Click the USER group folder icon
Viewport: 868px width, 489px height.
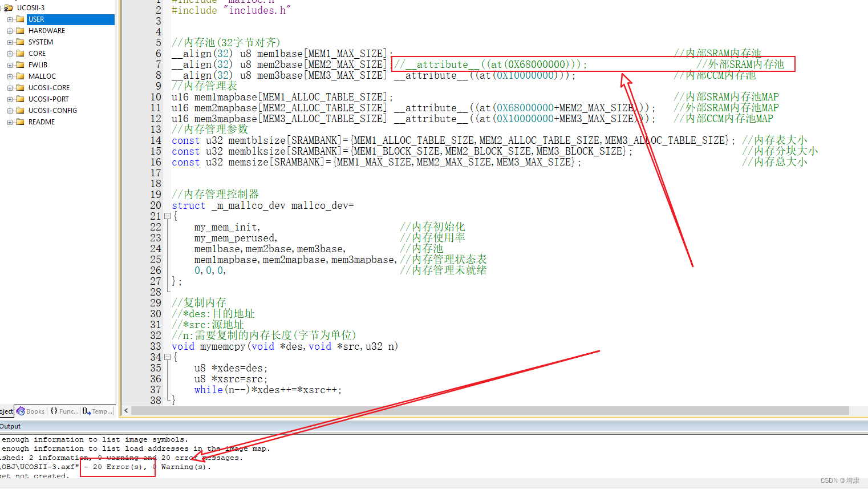pos(20,19)
